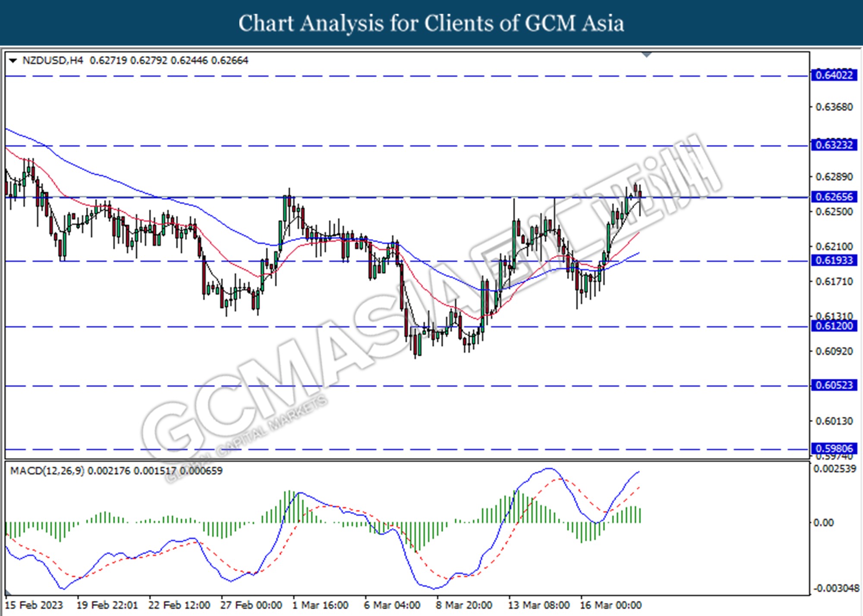Click the 0.61710 price axis value
This screenshot has height=616, width=863.
click(834, 282)
